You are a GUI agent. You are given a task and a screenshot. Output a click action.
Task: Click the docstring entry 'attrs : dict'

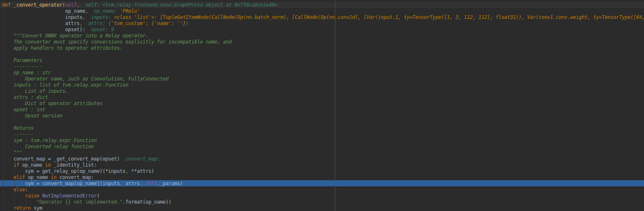31,97
